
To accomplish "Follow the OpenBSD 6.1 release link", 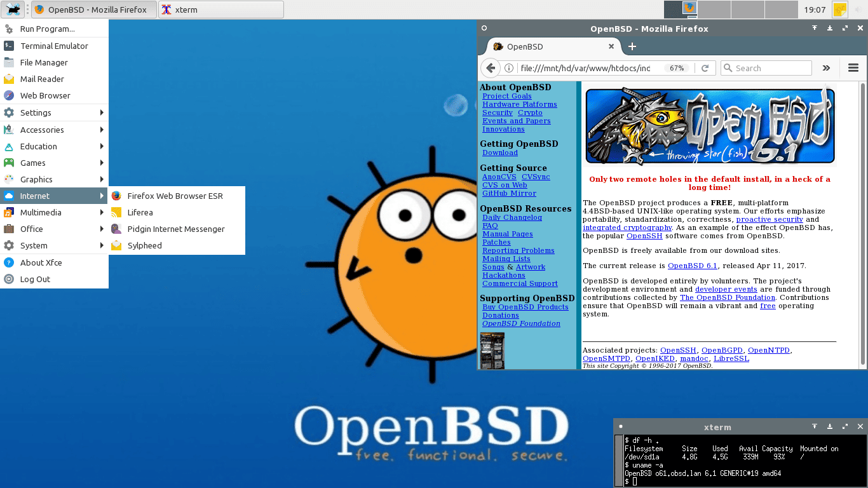I will coord(692,266).
